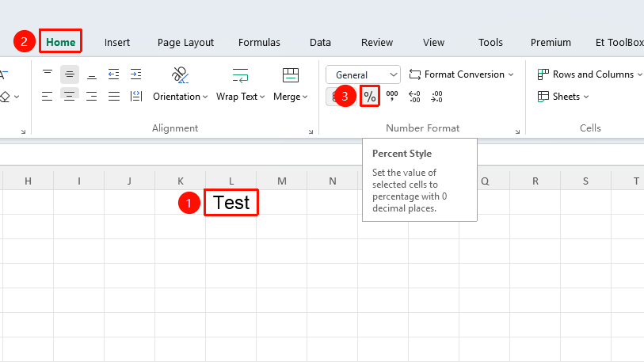Apply Percent Style
The image size is (644, 362).
pyautogui.click(x=370, y=97)
